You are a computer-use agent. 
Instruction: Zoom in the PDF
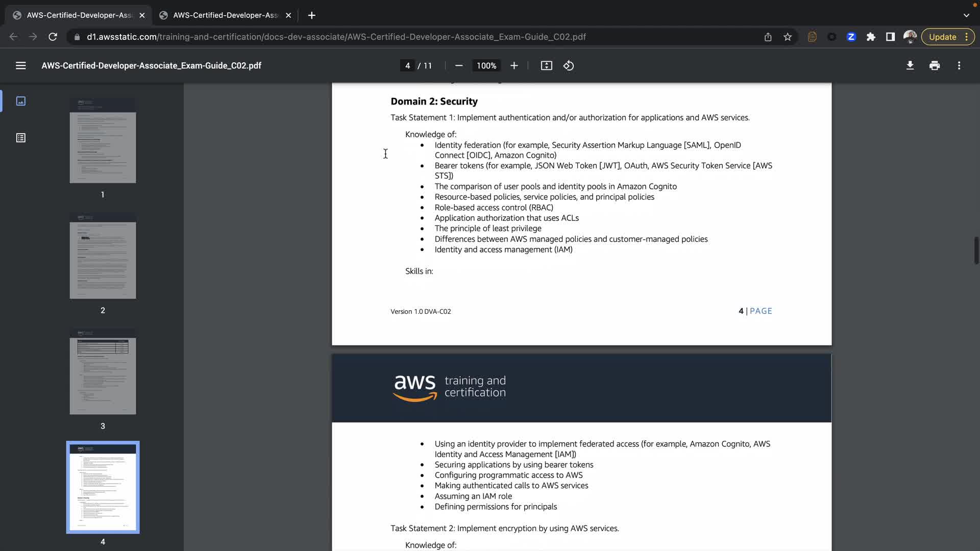514,66
